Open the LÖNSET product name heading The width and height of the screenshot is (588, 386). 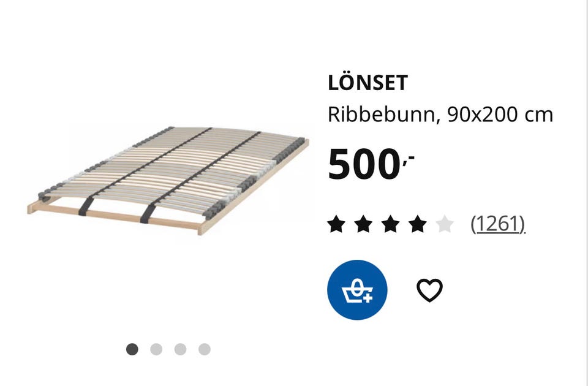367,83
